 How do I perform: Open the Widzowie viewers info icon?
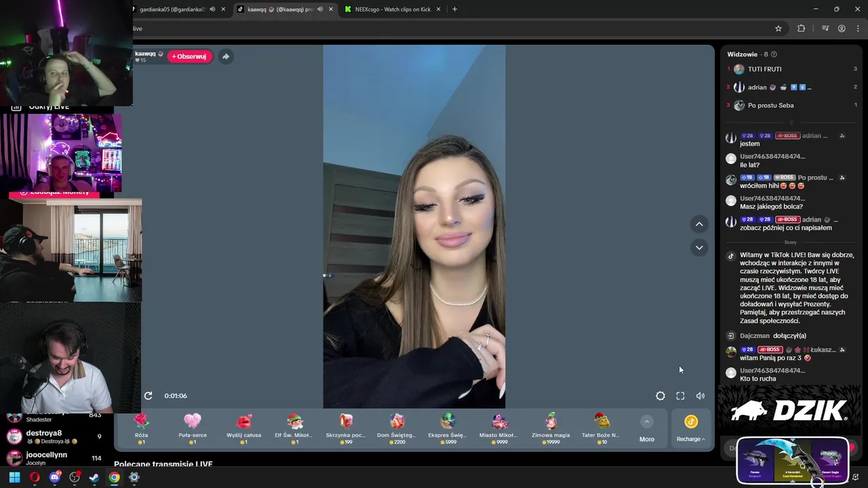coord(774,54)
